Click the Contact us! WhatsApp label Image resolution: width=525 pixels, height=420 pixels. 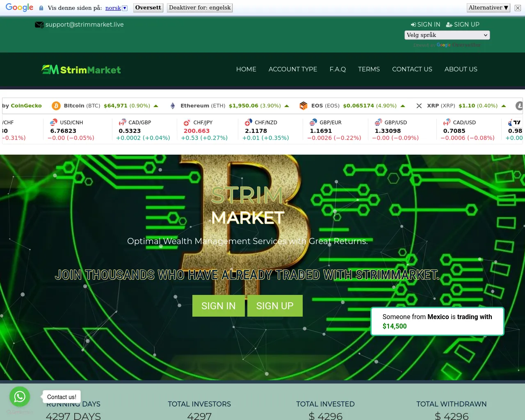62,397
